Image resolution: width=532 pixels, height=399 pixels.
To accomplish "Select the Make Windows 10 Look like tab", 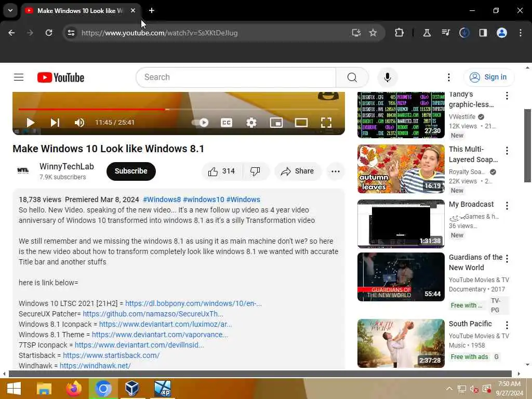I will [81, 10].
